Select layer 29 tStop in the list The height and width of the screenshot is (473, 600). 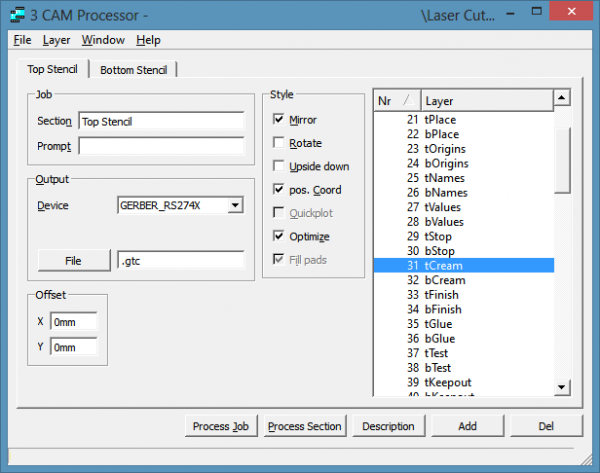tap(440, 236)
